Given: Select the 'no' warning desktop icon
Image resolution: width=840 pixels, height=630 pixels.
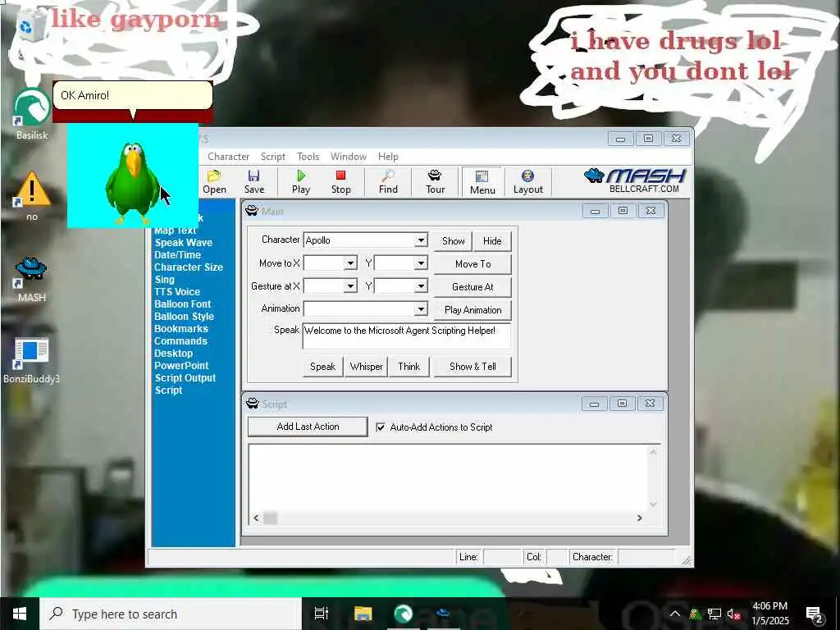Looking at the screenshot, I should pos(32,196).
